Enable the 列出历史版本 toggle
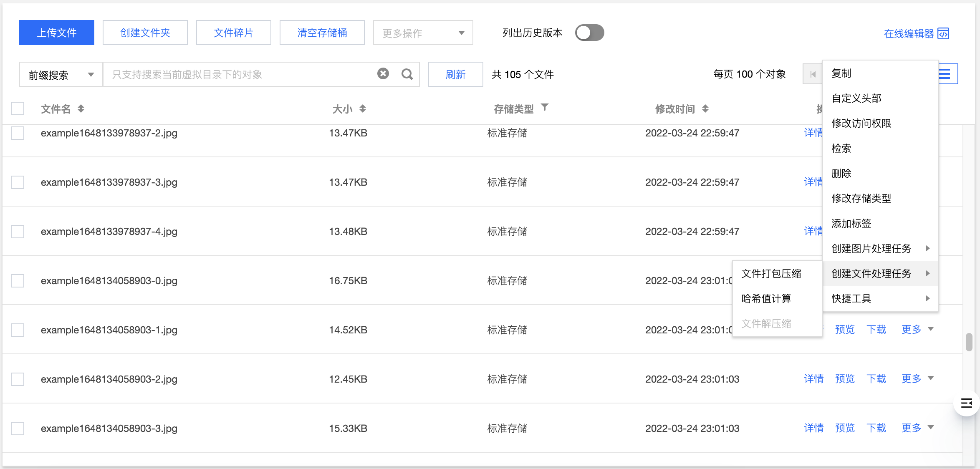 click(590, 32)
